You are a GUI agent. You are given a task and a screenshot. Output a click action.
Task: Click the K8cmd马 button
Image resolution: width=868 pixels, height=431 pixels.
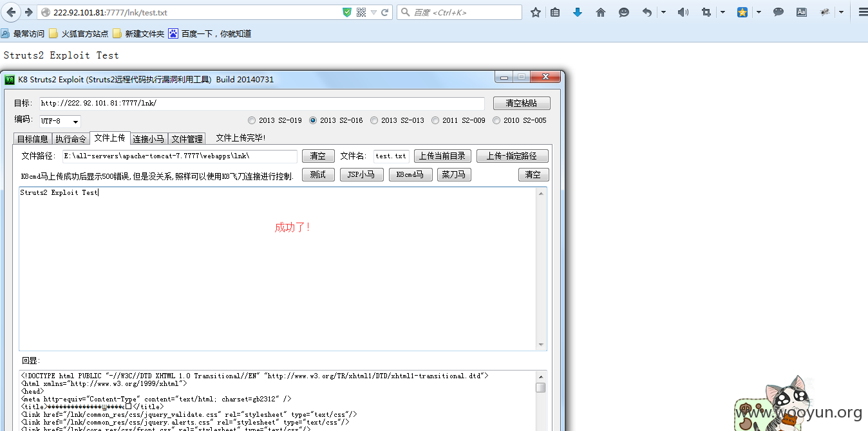pyautogui.click(x=410, y=175)
